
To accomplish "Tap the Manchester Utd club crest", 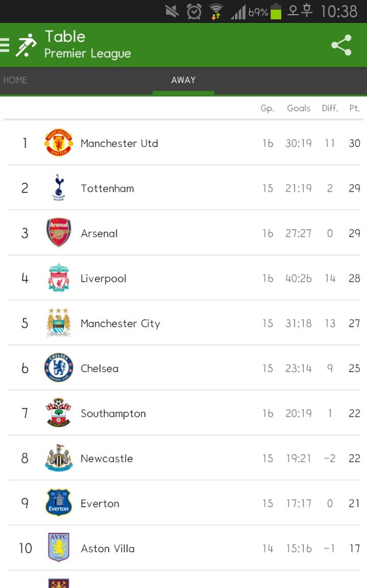I will (x=59, y=143).
